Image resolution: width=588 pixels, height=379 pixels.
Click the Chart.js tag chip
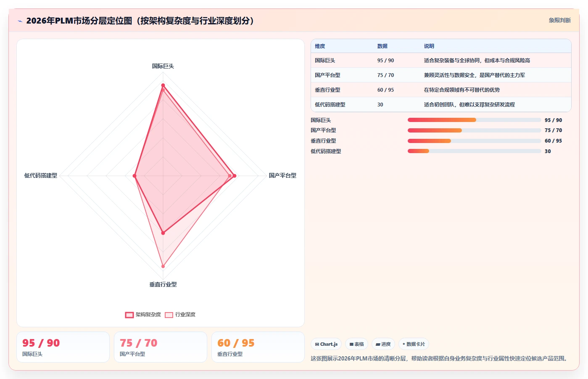pyautogui.click(x=326, y=344)
